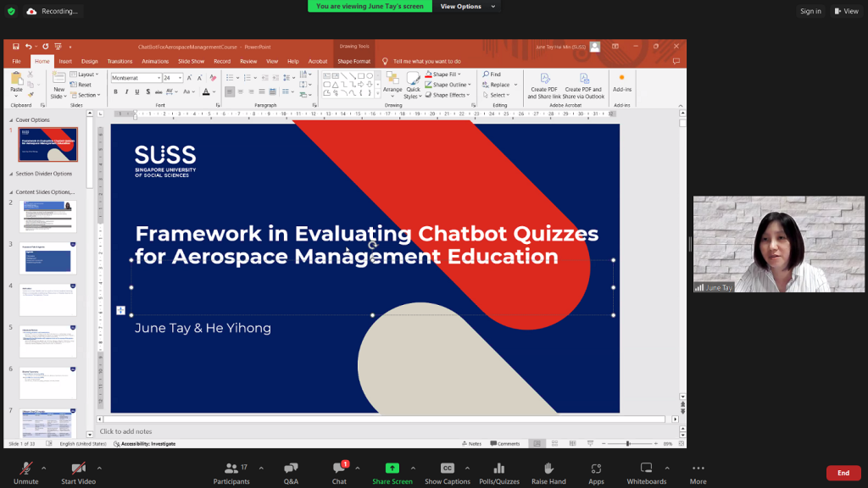
Task: Unmute the microphone
Action: pyautogui.click(x=25, y=469)
